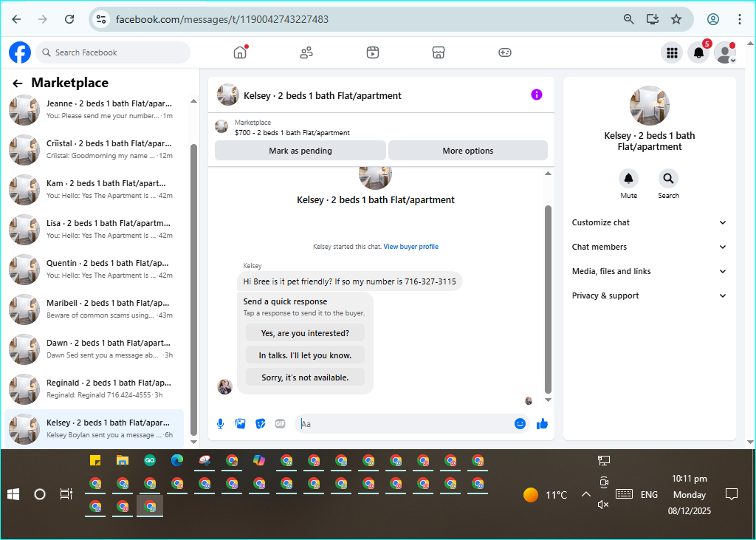Click the purple conversation information icon

point(537,95)
